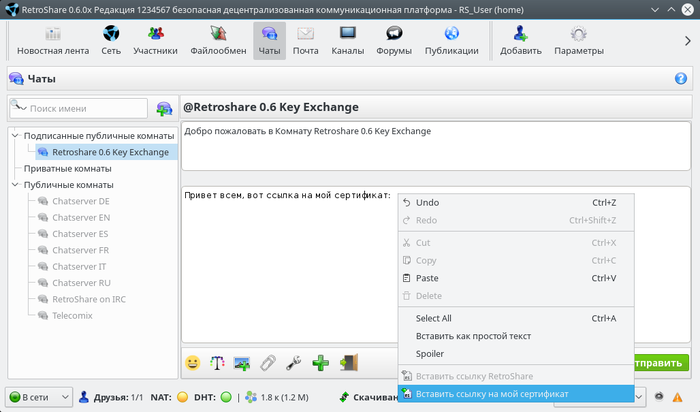The image size is (700, 412).
Task: Click the create chat room icon beside search
Action: 164,108
